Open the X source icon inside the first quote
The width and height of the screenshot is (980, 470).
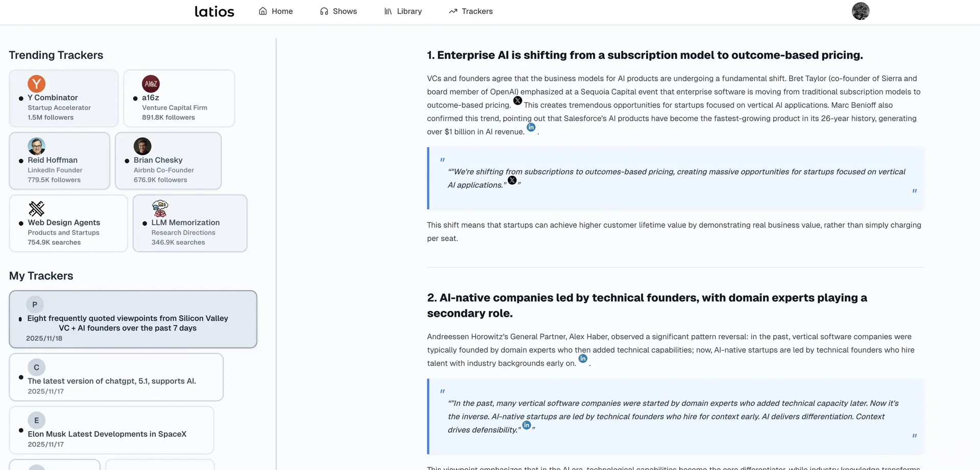coord(512,180)
